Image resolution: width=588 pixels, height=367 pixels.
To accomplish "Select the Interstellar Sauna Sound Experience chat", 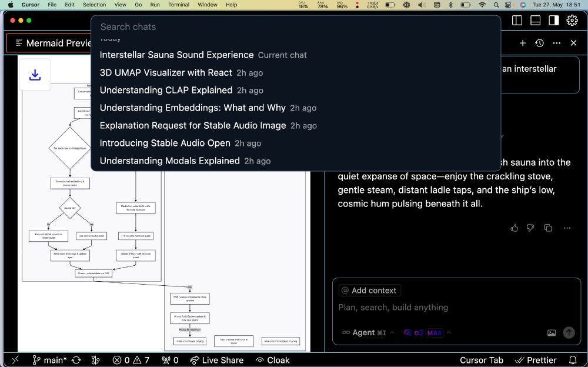I will tap(296, 55).
